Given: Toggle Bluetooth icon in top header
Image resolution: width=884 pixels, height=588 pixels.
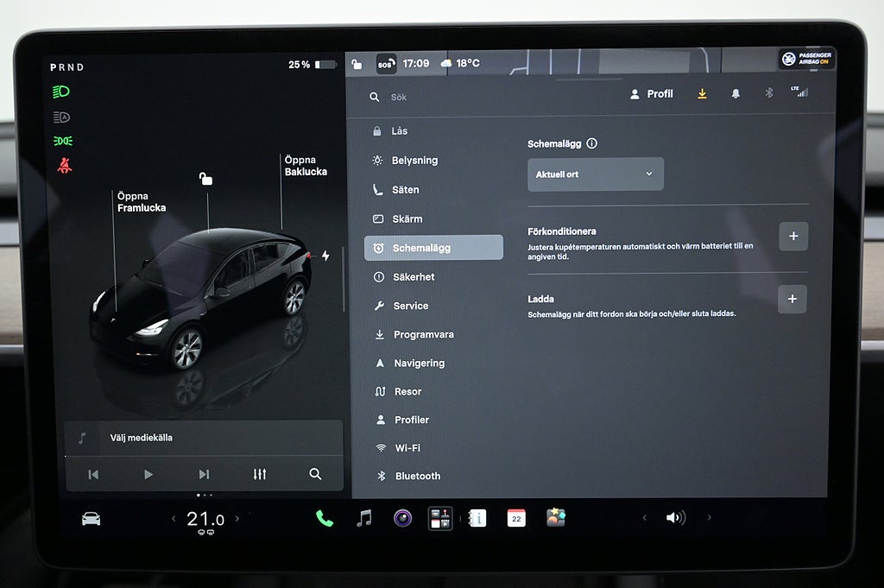Looking at the screenshot, I should (768, 93).
